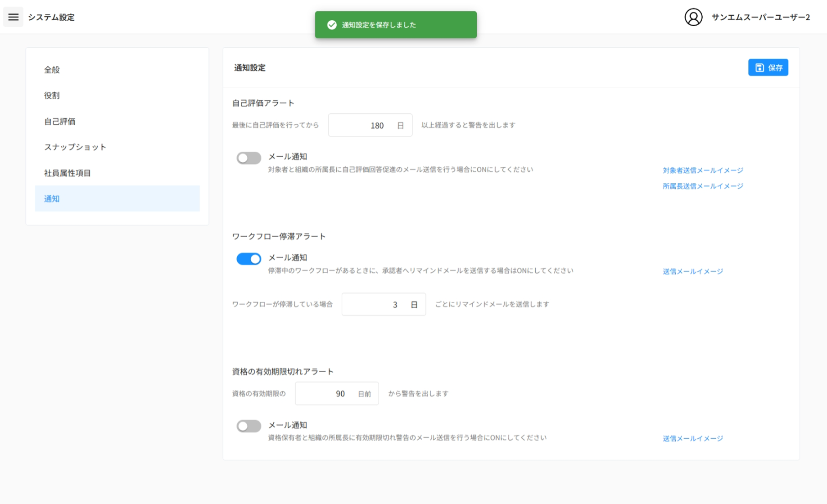Open 社員属性項目 settings section
This screenshot has height=504, width=827.
[x=117, y=173]
